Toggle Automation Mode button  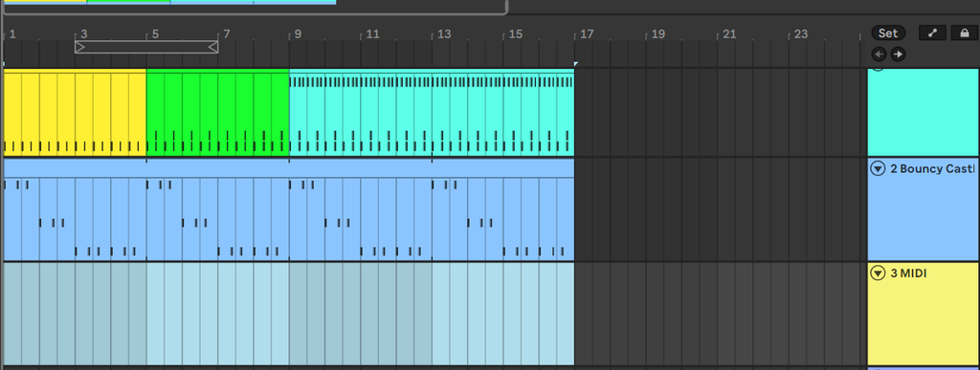[932, 33]
